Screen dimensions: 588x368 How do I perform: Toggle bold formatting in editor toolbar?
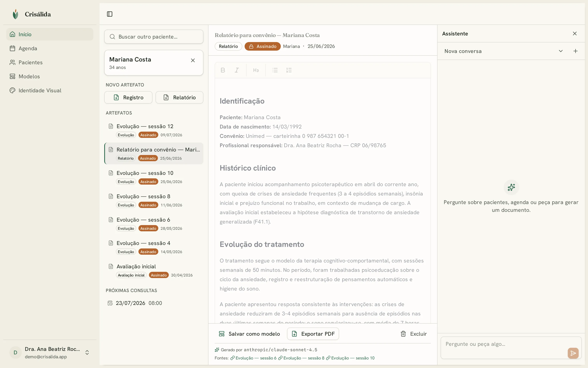[x=223, y=70]
